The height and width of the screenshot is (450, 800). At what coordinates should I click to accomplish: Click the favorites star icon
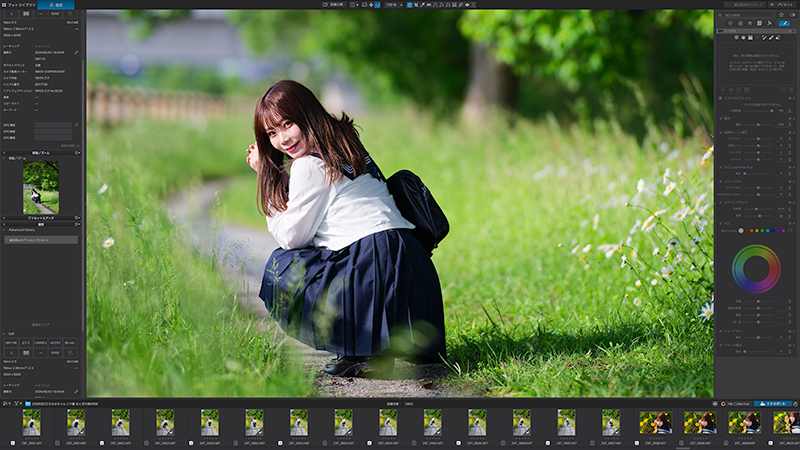781,15
